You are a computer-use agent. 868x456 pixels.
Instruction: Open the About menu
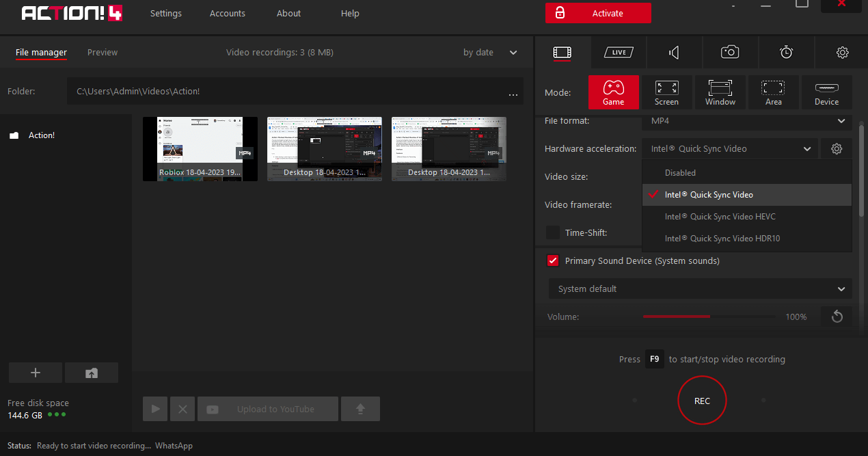[x=289, y=14]
